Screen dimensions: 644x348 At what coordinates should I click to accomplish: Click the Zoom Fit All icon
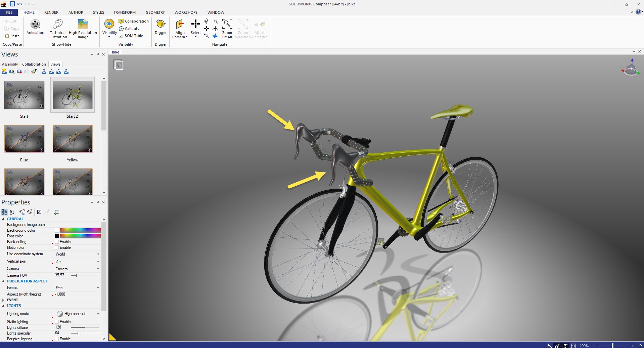[227, 25]
